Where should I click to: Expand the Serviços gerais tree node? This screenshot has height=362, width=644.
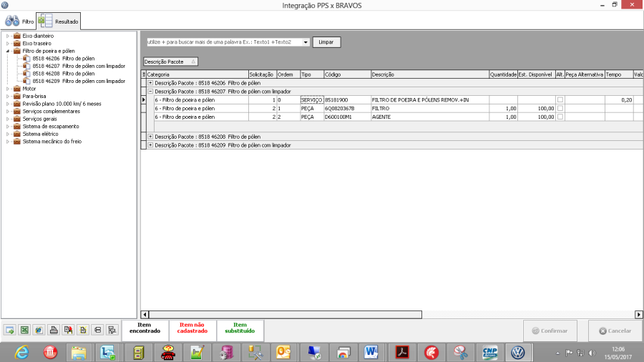point(7,119)
